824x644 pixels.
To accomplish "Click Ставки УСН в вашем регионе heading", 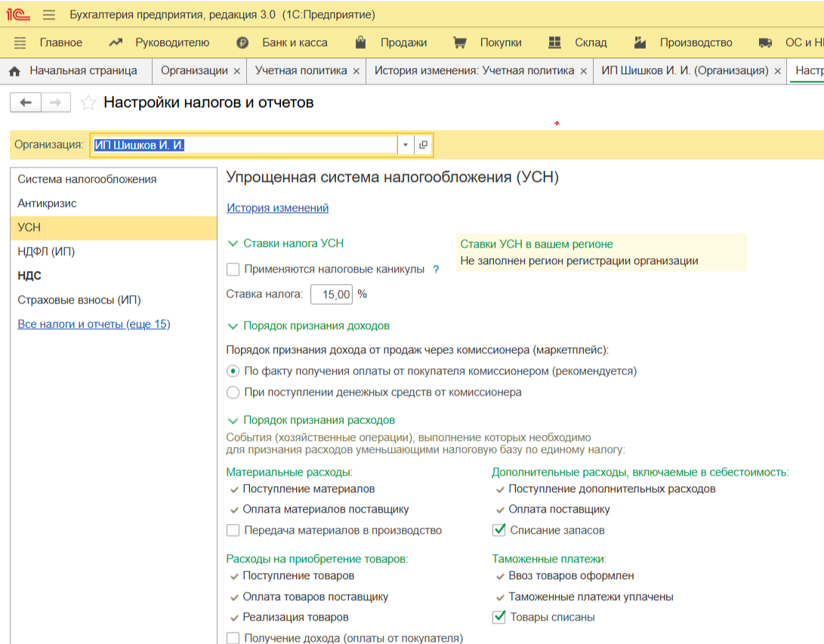I will click(x=536, y=245).
